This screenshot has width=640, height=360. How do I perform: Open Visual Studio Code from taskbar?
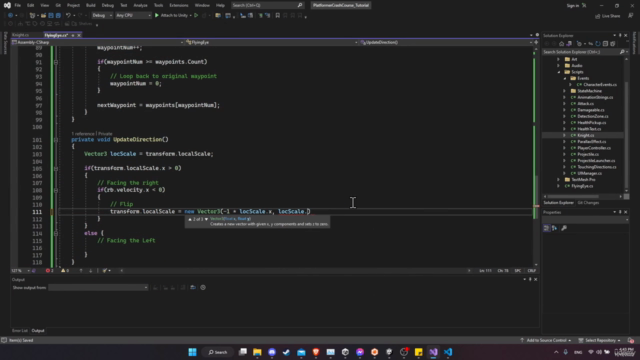click(448, 352)
